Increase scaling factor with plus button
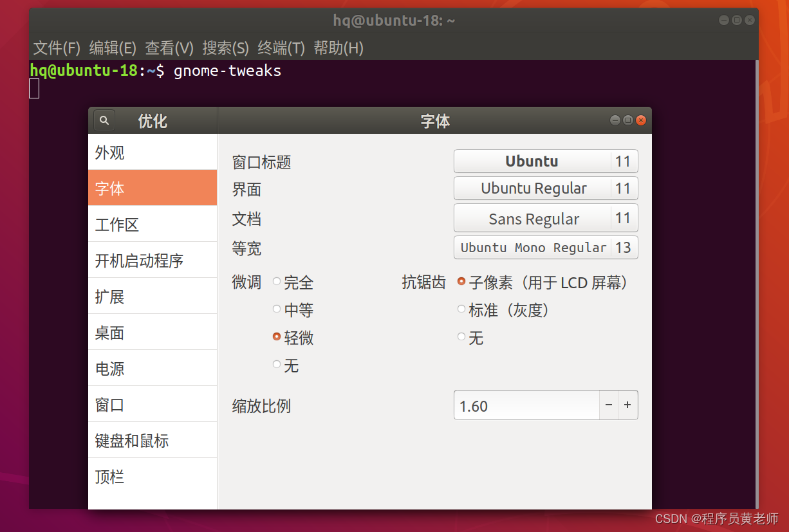The image size is (789, 532). (x=627, y=405)
